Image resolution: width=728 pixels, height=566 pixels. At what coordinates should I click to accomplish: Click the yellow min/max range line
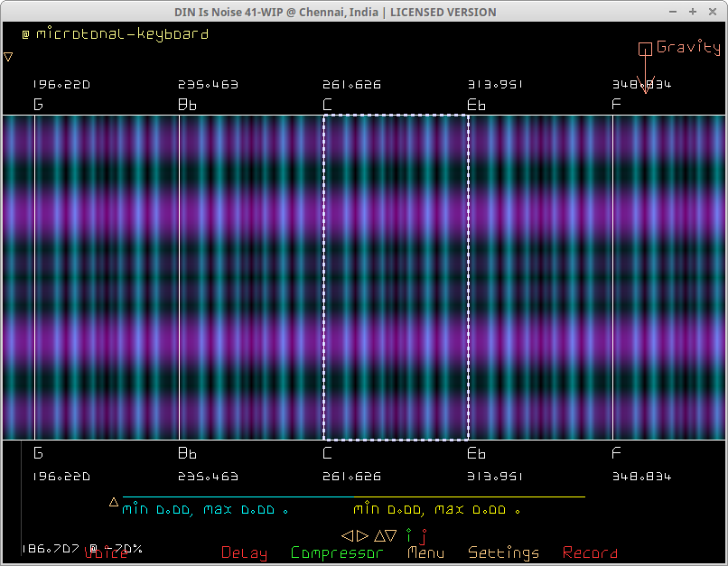point(470,496)
